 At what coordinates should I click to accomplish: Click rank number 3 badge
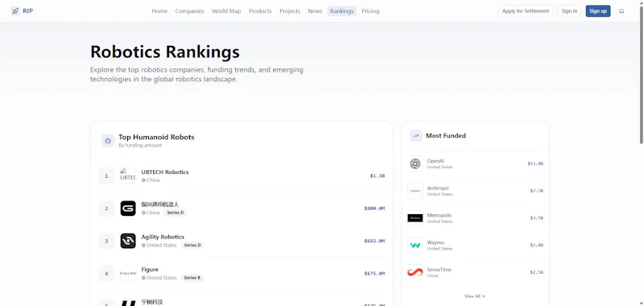coord(106,241)
